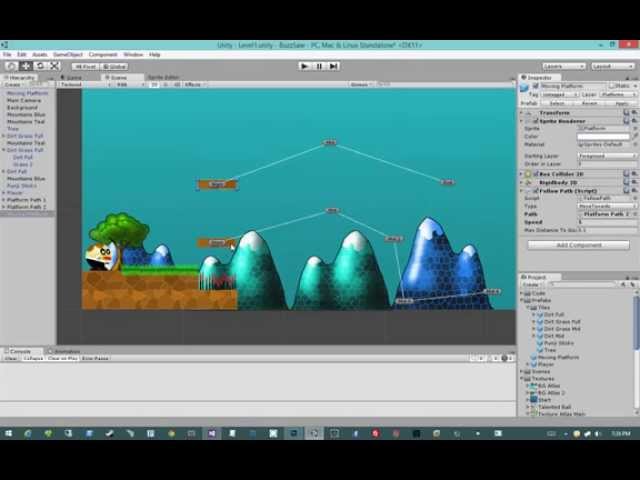Screen dimensions: 640x480
Task: Clear the console with Clear button
Action: 11,358
